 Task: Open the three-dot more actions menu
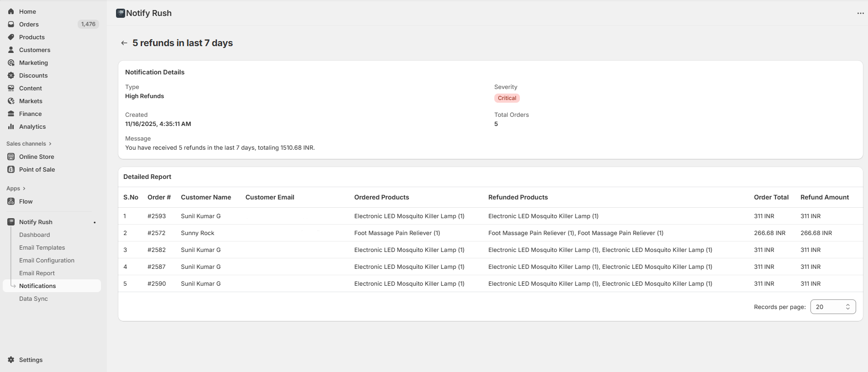[860, 13]
